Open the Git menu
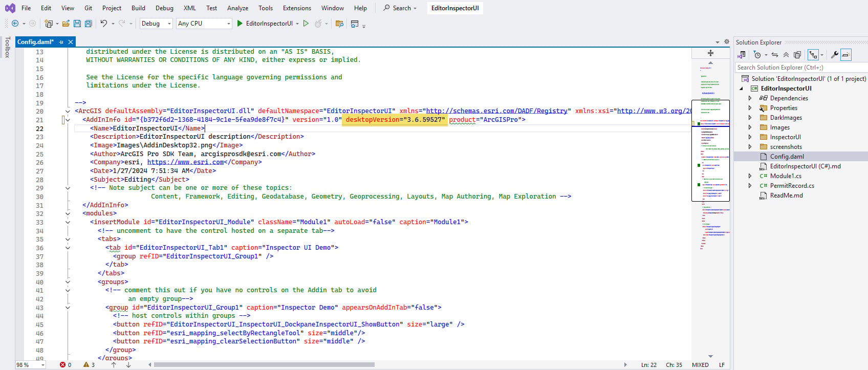 click(x=89, y=8)
